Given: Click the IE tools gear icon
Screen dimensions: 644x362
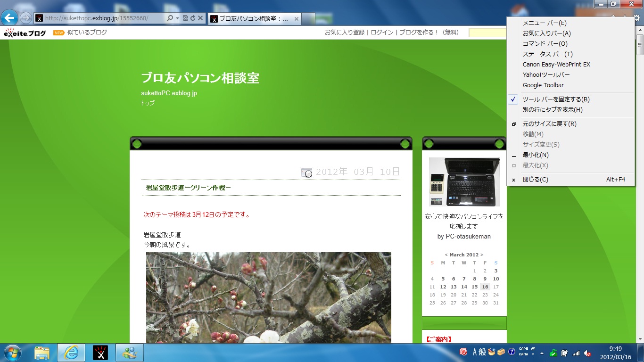Looking at the screenshot, I should pyautogui.click(x=636, y=18).
